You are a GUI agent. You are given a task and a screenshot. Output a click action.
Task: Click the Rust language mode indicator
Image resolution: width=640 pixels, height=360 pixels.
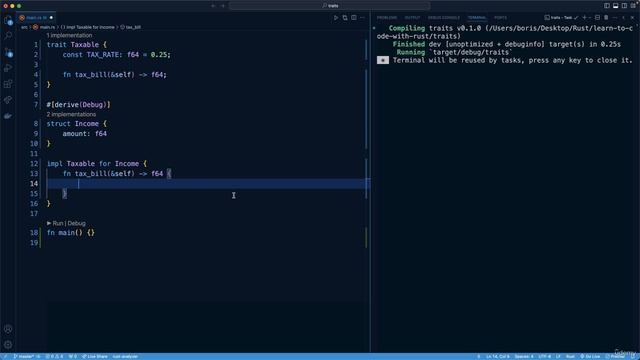coord(570,356)
